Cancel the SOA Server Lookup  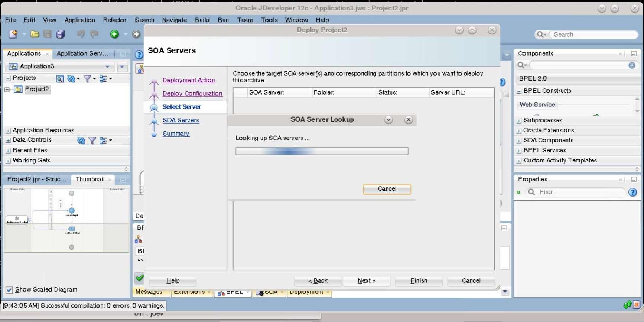tap(387, 189)
